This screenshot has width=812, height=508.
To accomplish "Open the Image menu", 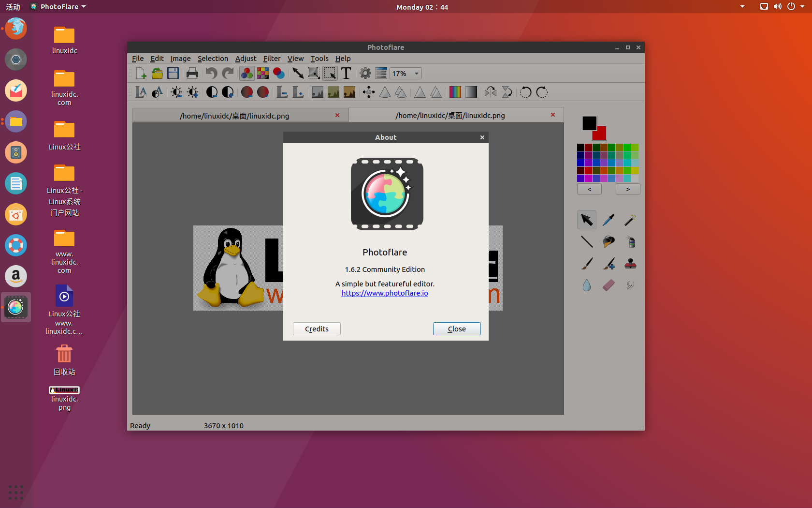I will (x=180, y=59).
